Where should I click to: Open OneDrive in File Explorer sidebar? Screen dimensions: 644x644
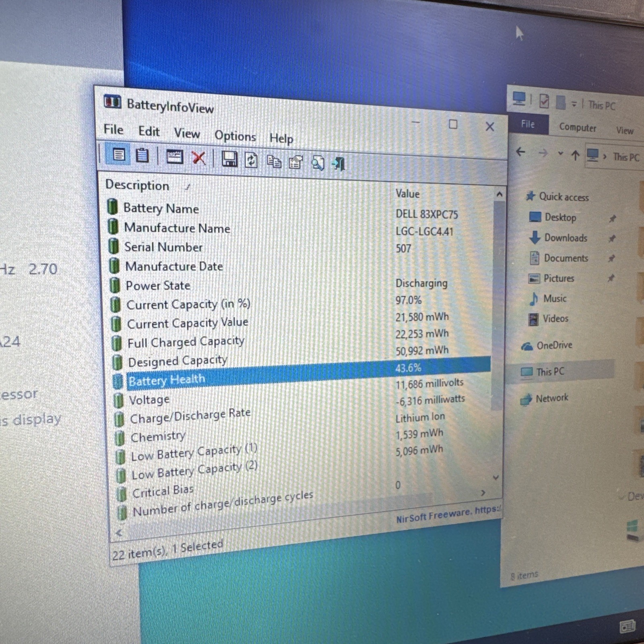point(547,345)
